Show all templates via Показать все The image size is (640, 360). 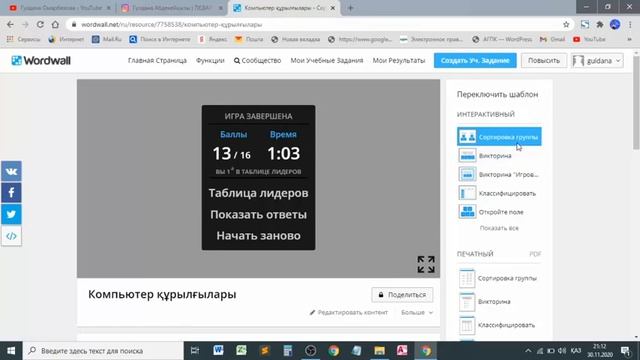499,228
